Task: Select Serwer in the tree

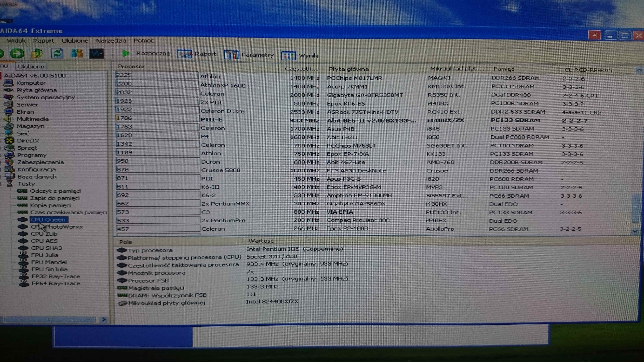Action: tap(27, 105)
